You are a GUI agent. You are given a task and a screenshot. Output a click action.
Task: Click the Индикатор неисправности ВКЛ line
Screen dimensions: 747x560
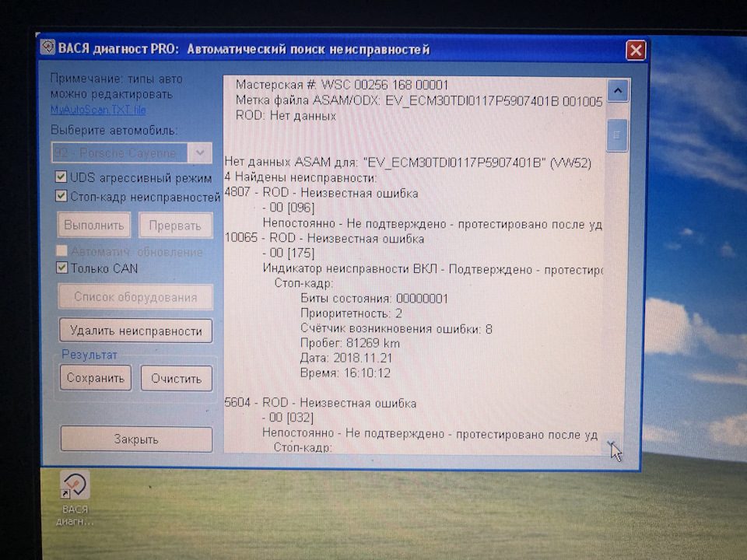[433, 269]
